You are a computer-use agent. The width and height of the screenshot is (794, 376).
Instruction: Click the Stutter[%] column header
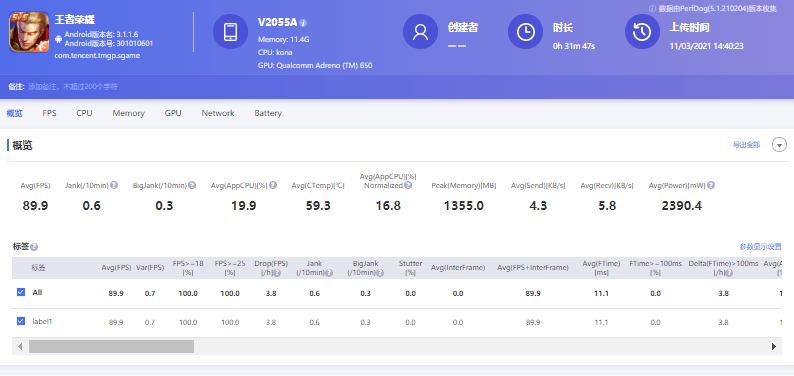(410, 268)
